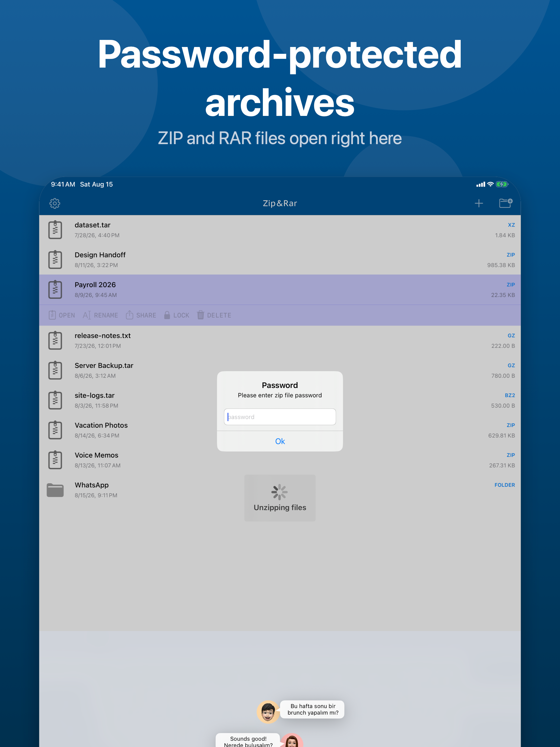Select the release-notes.txt file name
Viewport: 560px width, 747px height.
(x=103, y=336)
